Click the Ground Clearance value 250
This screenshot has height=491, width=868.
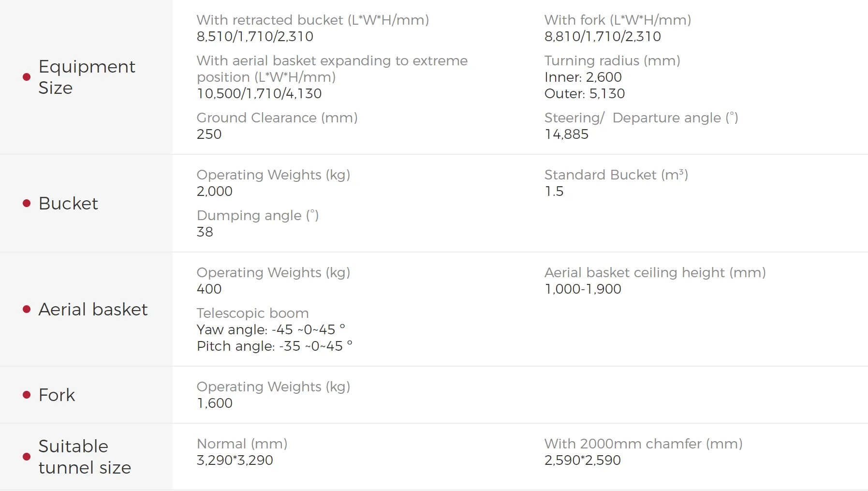[x=209, y=134]
